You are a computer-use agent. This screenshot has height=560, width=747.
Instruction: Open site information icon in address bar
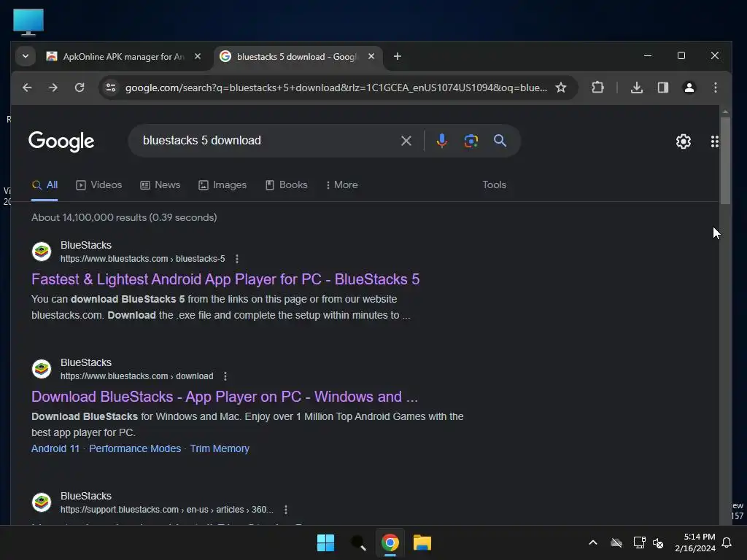point(111,87)
